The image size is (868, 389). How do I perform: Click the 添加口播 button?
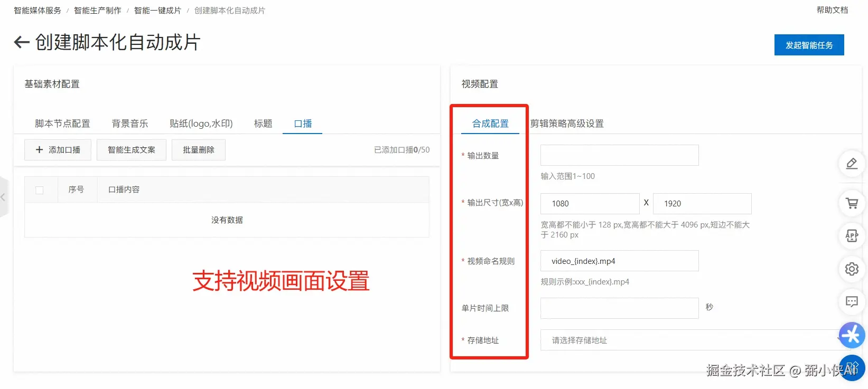pos(58,150)
